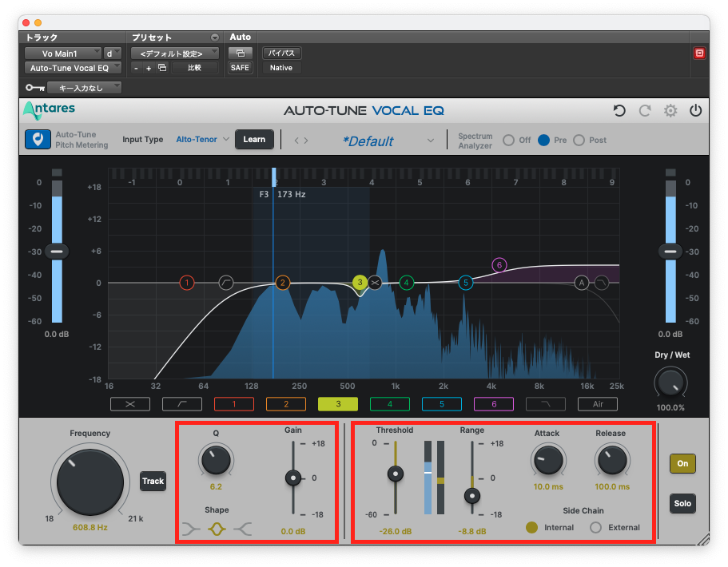The width and height of the screenshot is (728, 567).
Task: Expand the Input Type Alto-Tenor dropdown
Action: 203,140
